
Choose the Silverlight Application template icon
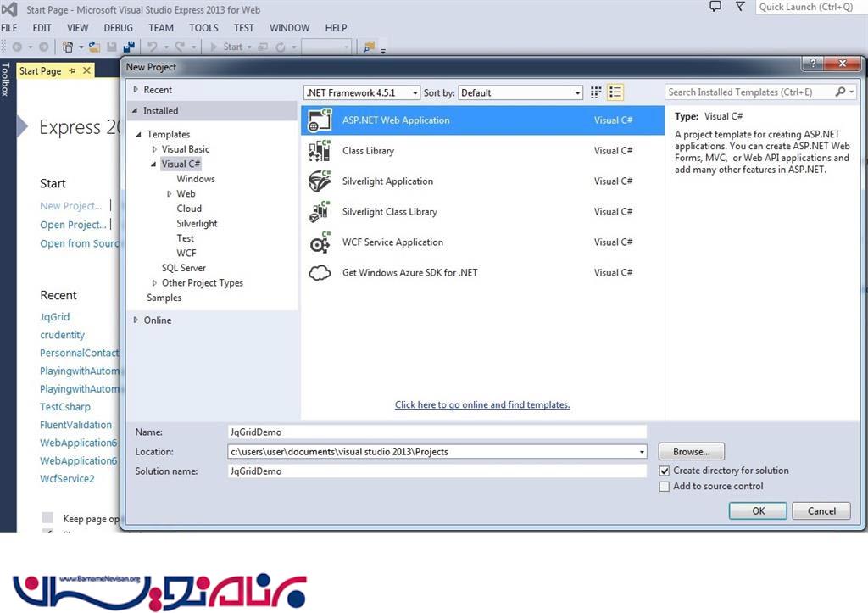[320, 181]
